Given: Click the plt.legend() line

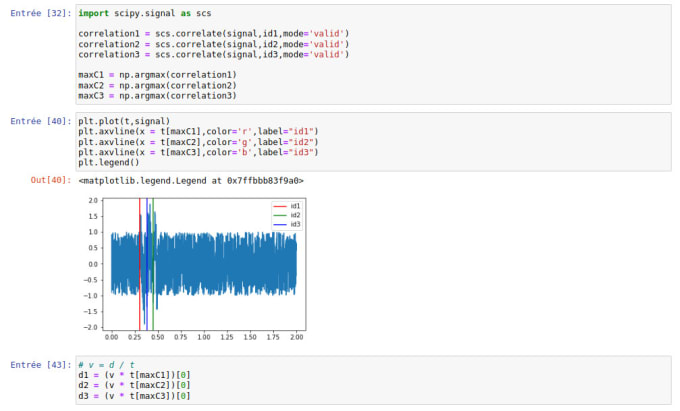Looking at the screenshot, I should 109,163.
